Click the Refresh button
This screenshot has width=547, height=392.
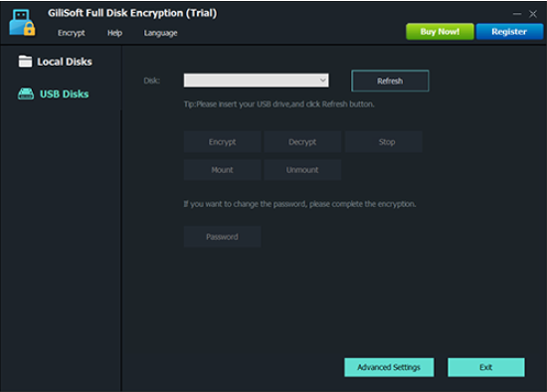coord(390,81)
